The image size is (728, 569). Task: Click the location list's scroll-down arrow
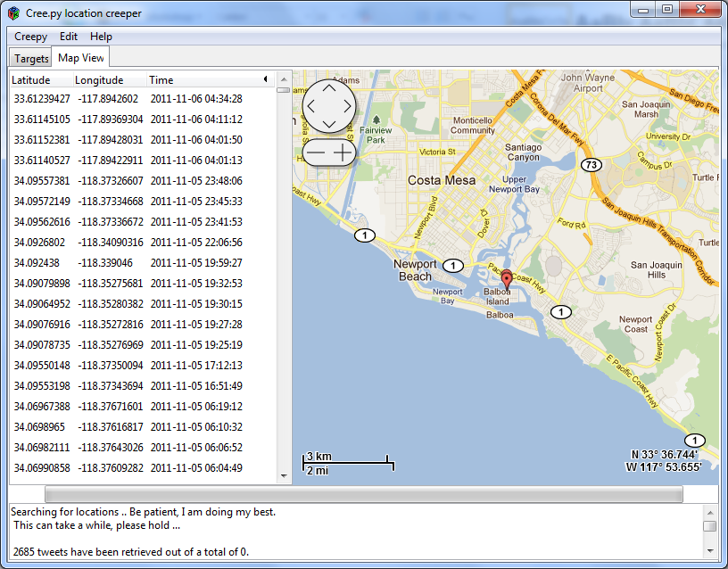[x=283, y=475]
